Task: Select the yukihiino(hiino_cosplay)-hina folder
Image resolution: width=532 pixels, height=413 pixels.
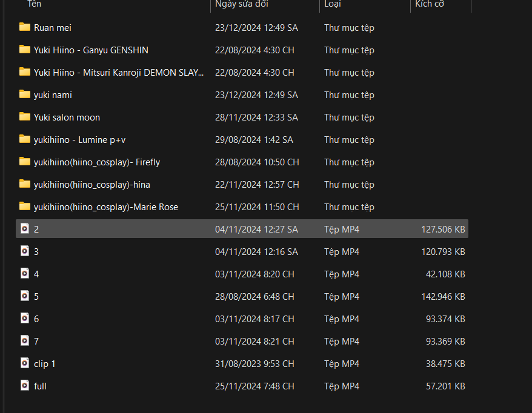Action: point(91,184)
